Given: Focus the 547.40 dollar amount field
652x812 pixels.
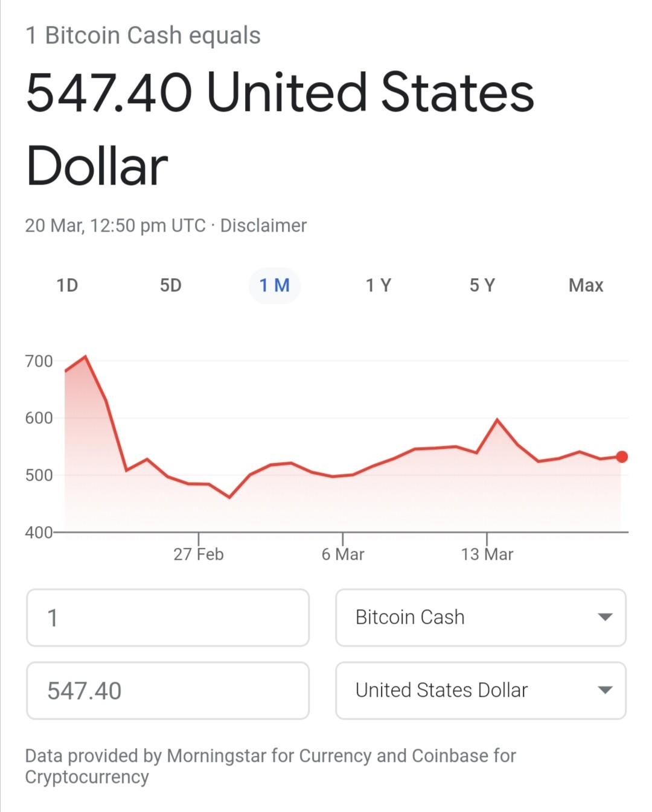Looking at the screenshot, I should click(168, 691).
